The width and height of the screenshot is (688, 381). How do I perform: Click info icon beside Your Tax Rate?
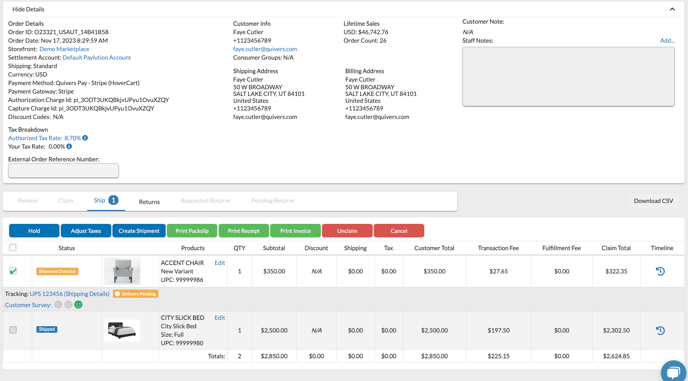69,146
